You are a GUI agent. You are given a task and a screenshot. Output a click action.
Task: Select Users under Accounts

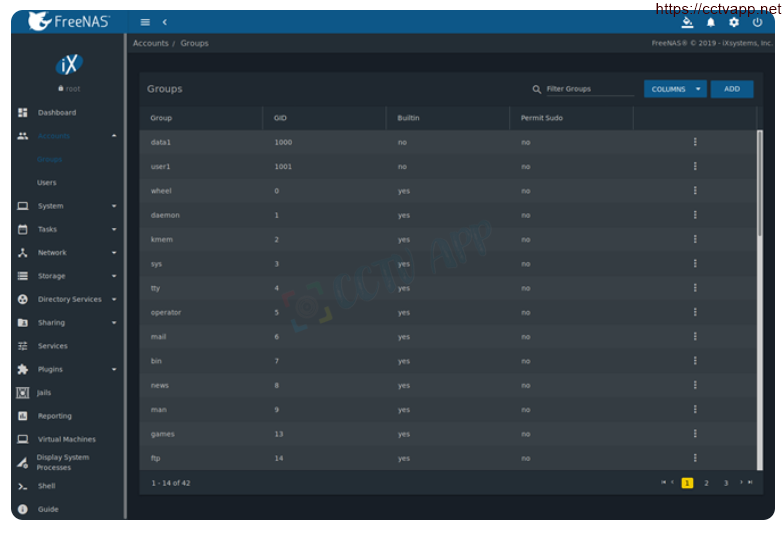click(x=47, y=183)
